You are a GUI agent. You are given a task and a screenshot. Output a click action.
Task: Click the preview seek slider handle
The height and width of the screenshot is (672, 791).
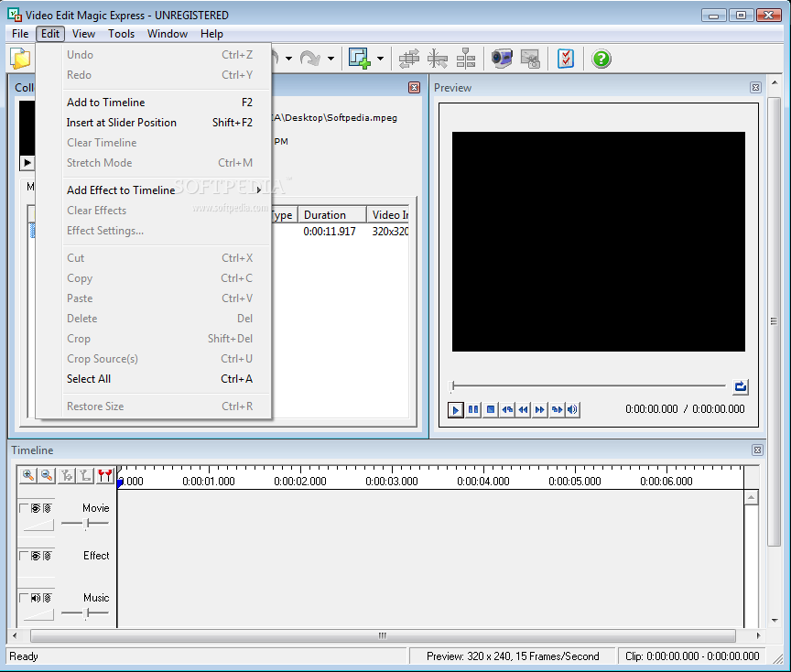click(453, 386)
